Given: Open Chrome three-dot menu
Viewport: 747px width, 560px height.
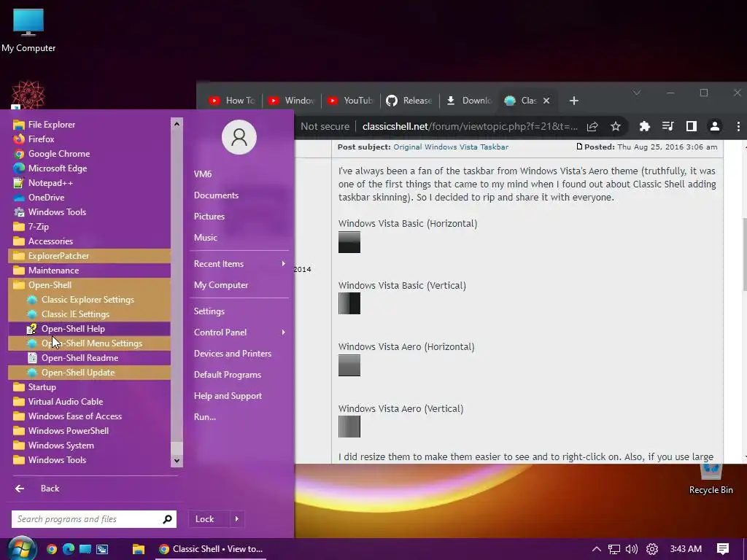Looking at the screenshot, I should point(738,126).
